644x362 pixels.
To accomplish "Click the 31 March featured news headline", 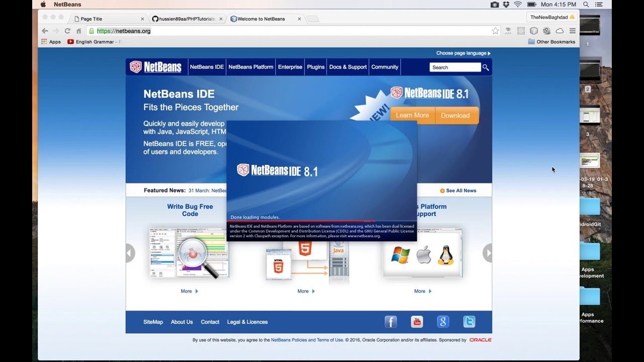I will (x=207, y=191).
